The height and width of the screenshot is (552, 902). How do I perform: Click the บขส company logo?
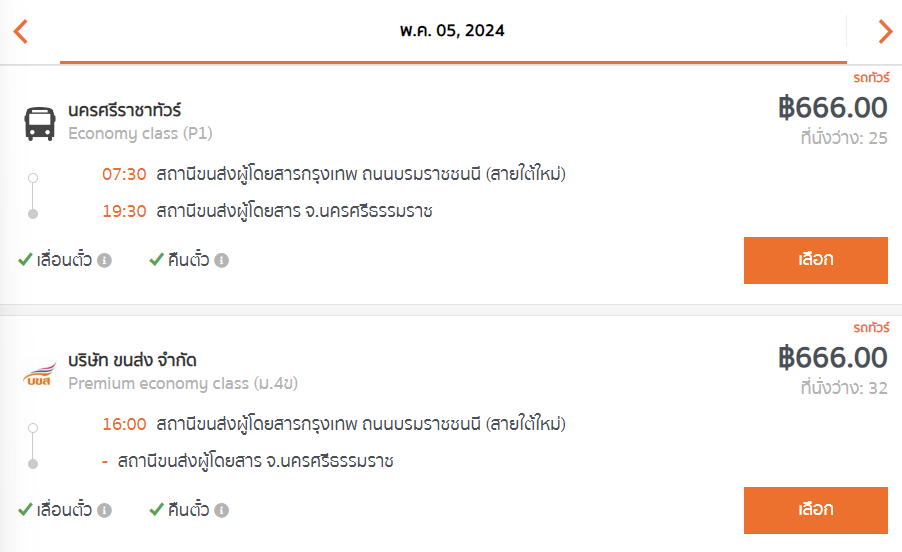[x=40, y=373]
